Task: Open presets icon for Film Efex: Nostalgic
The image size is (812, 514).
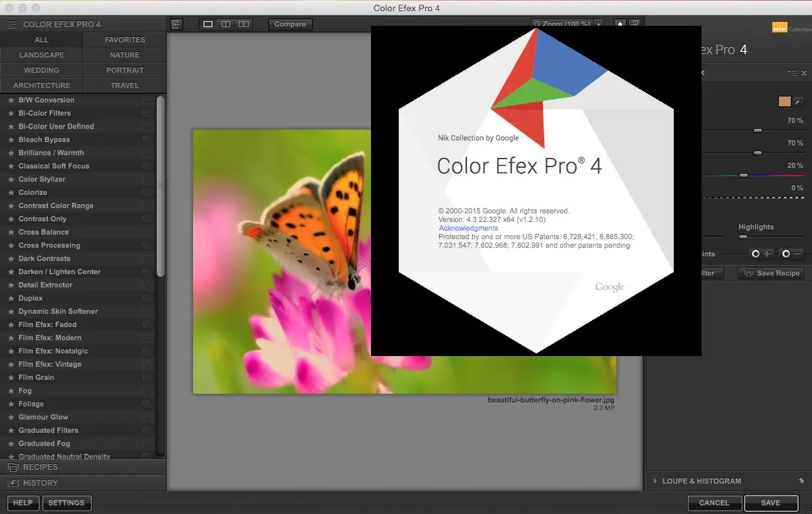Action: point(146,351)
